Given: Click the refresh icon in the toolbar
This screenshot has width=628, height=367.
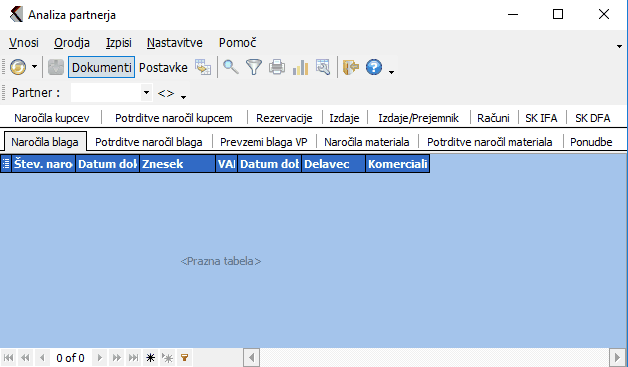Looking at the screenshot, I should tap(18, 67).
